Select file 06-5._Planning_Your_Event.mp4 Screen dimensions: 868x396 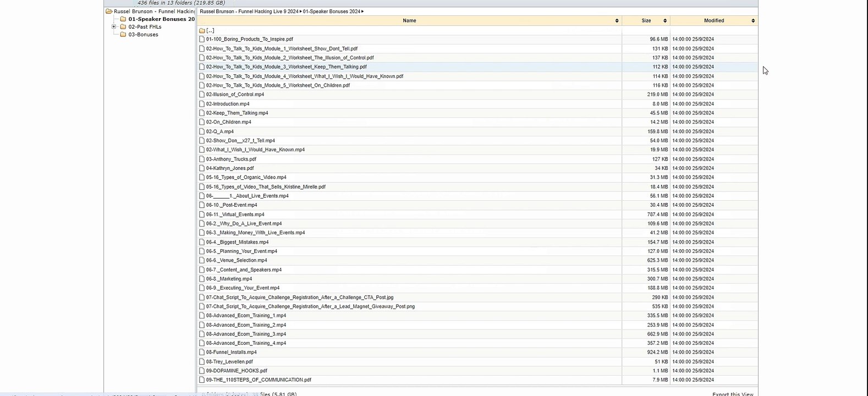241,251
